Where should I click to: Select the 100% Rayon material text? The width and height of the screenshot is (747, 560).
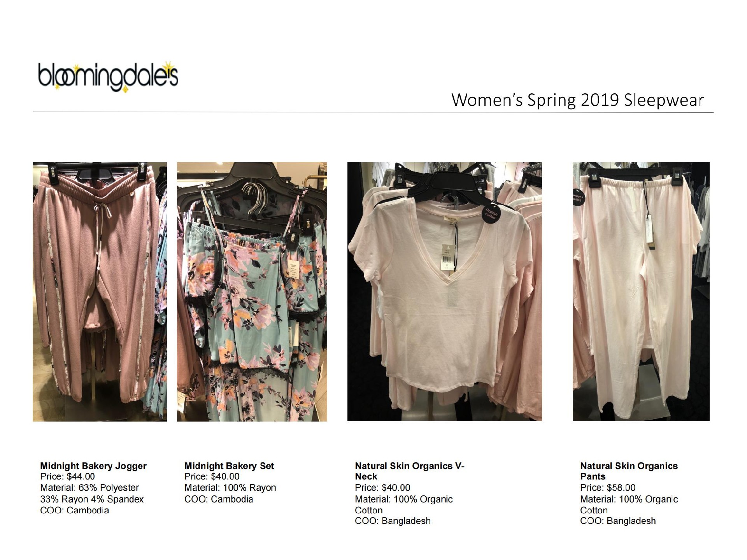point(249,488)
